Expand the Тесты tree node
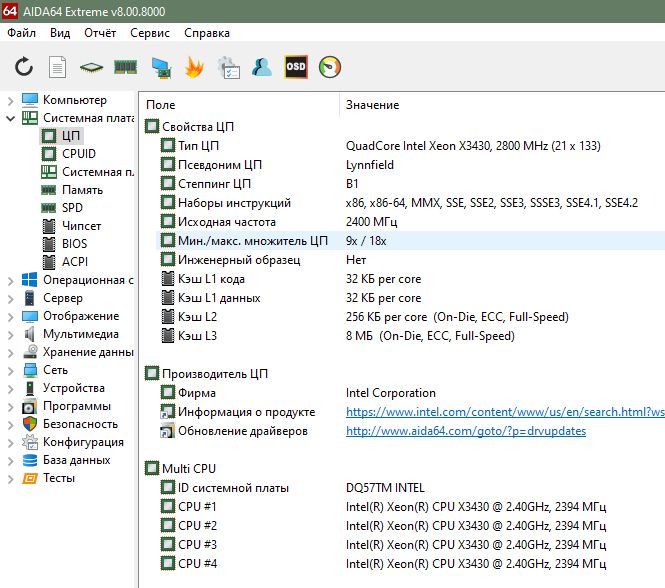Screen dimensions: 665x588 (11, 479)
